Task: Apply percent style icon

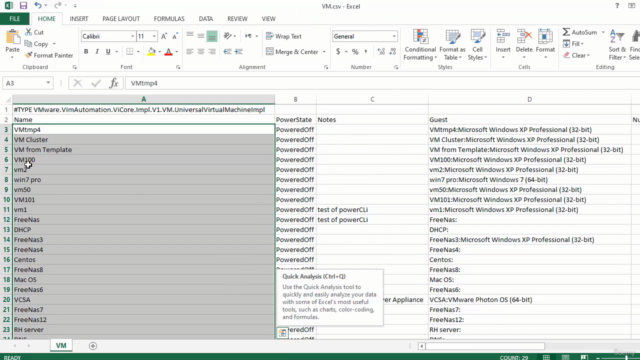Action: coord(355,52)
